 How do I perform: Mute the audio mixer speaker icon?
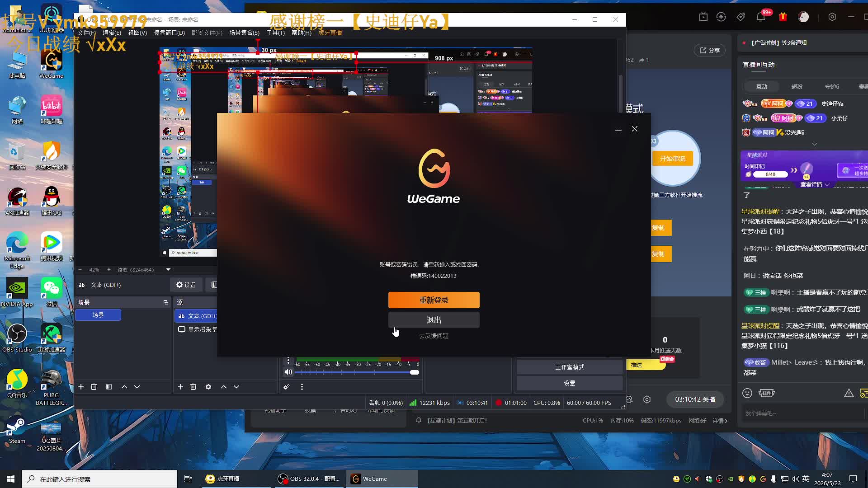click(288, 372)
